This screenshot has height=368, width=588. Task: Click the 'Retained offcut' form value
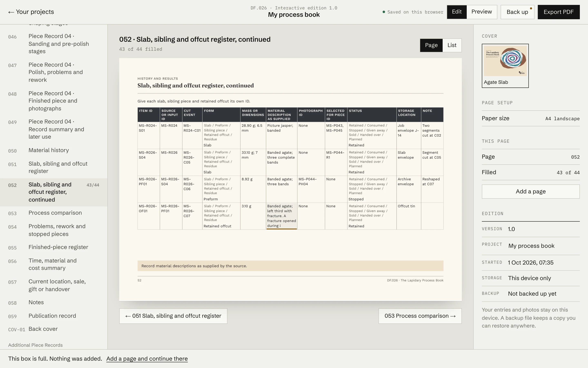coord(217,226)
